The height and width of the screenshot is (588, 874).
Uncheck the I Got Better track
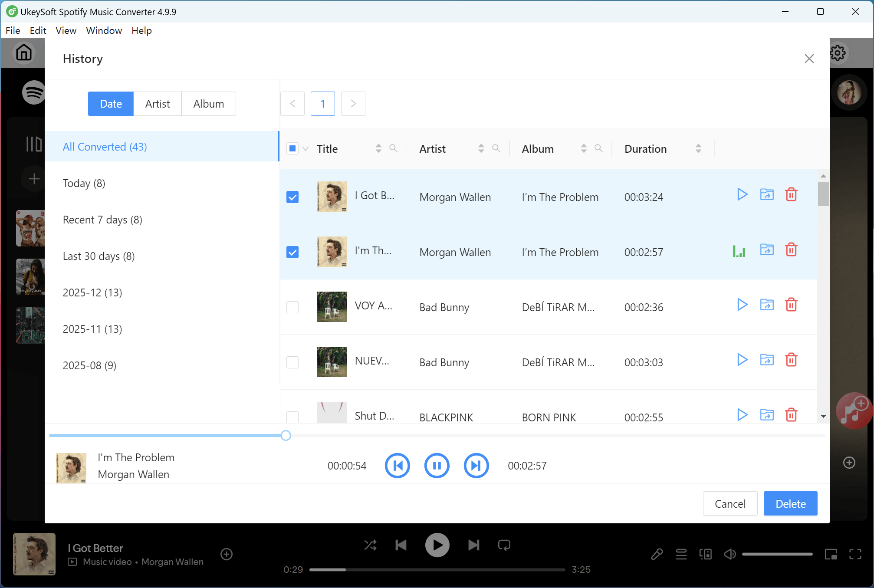[x=292, y=197]
